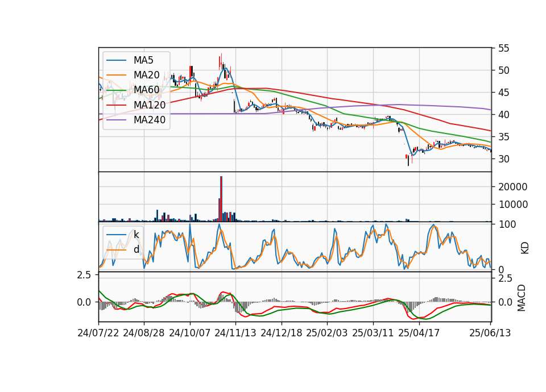Click the 24/07/22 date axis label

pos(98,333)
